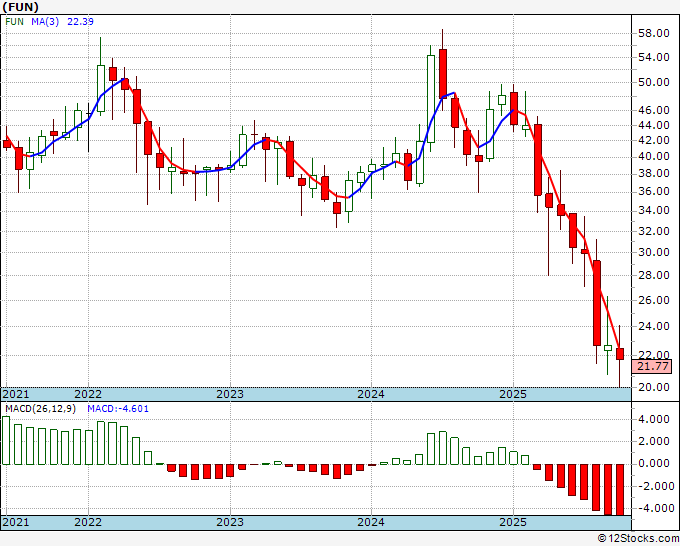Click 2021 on the price chart time axis
This screenshot has height=546, width=680.
16,394
